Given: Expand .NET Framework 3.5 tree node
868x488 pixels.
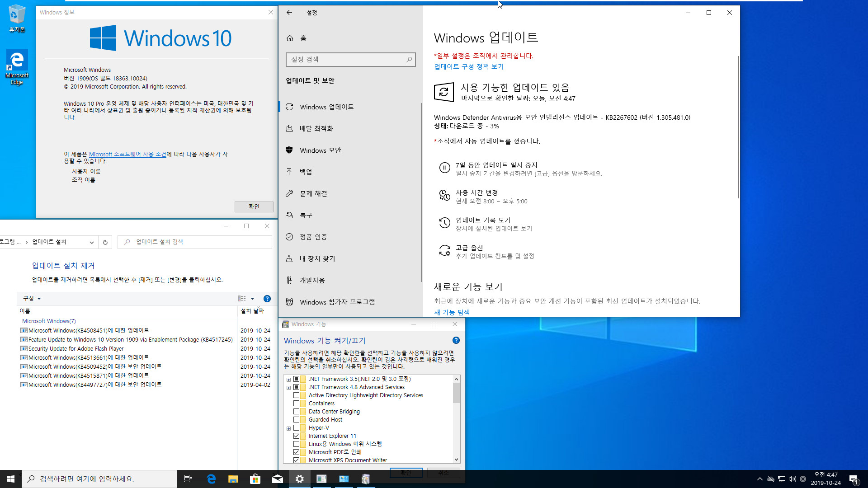Looking at the screenshot, I should (288, 380).
